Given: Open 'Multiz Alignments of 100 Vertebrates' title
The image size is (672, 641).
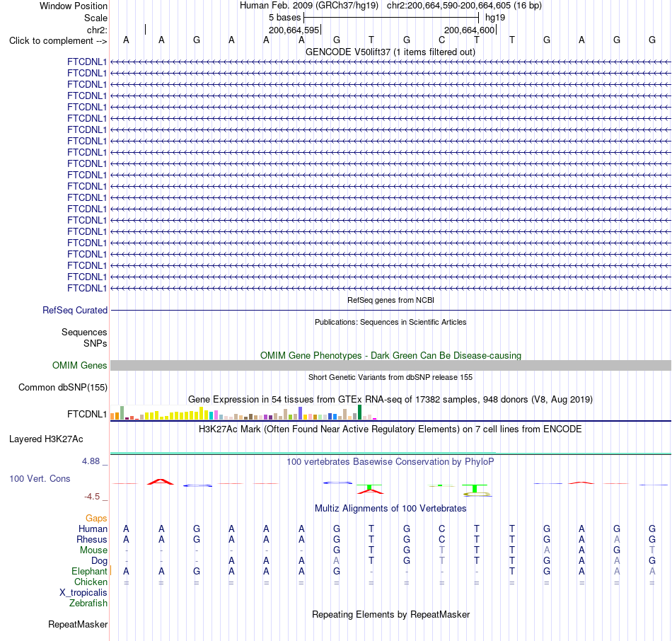Looking at the screenshot, I should (x=390, y=509).
